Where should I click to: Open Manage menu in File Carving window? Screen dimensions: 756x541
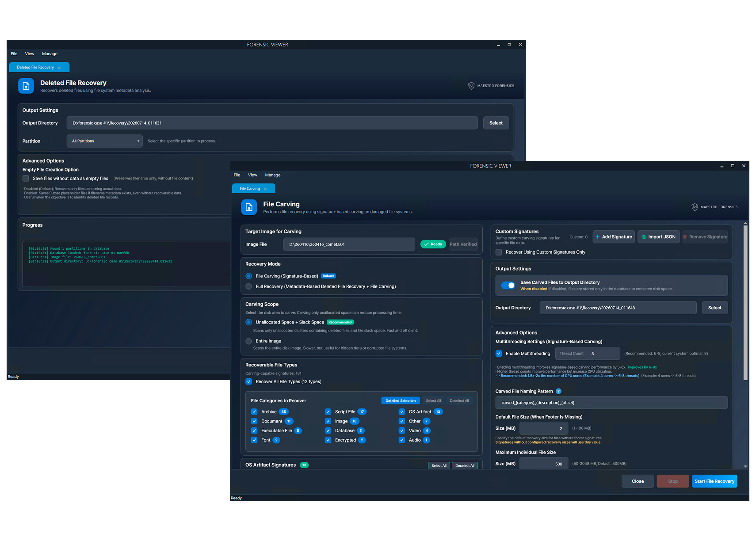pos(273,175)
